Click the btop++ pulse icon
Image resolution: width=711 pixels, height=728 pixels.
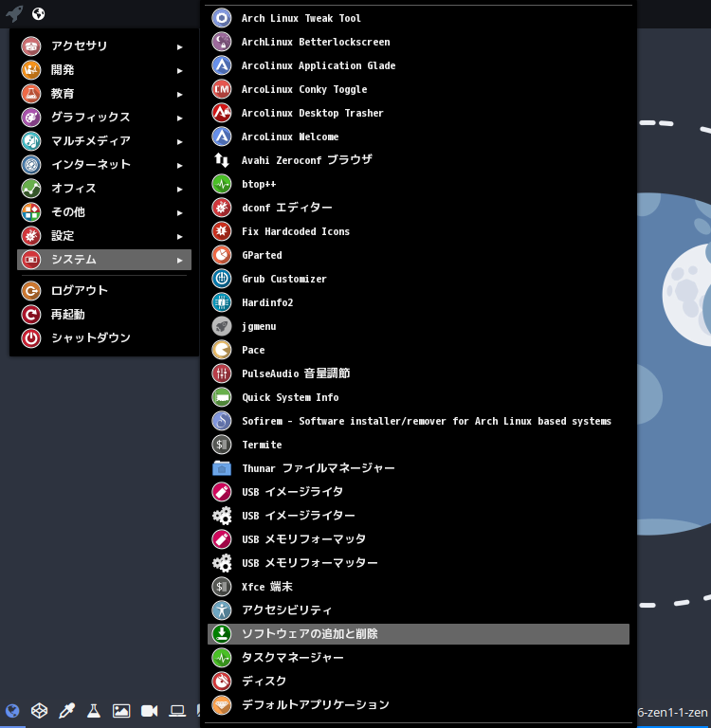(222, 184)
